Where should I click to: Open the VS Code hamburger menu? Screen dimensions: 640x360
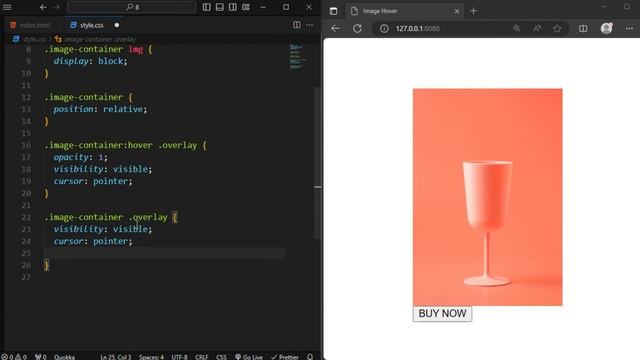7,7
